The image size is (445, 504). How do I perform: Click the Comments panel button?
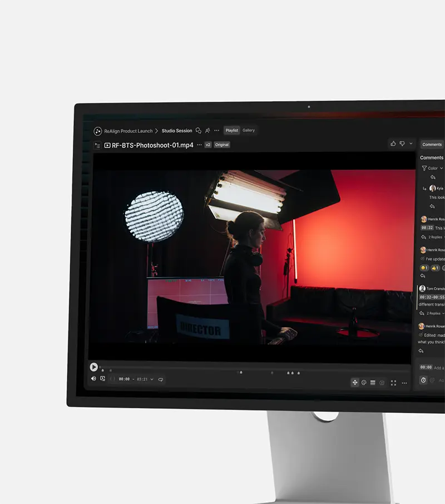point(432,145)
